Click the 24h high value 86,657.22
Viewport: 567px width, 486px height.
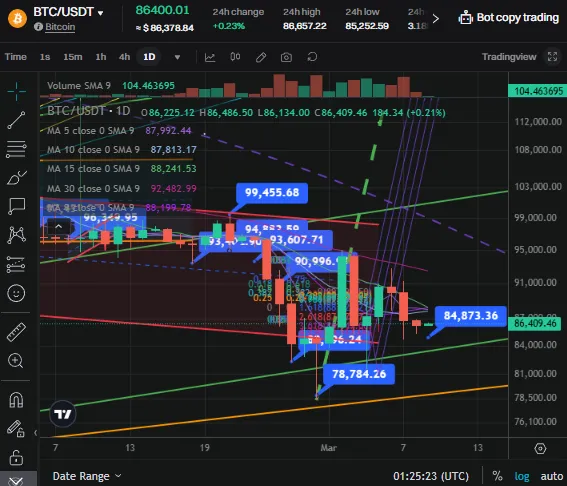click(304, 26)
